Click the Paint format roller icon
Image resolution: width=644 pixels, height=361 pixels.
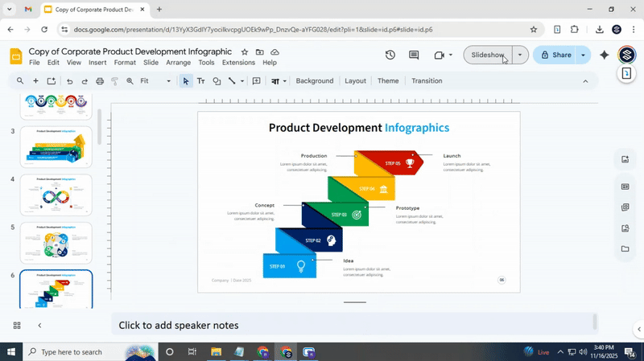point(115,81)
